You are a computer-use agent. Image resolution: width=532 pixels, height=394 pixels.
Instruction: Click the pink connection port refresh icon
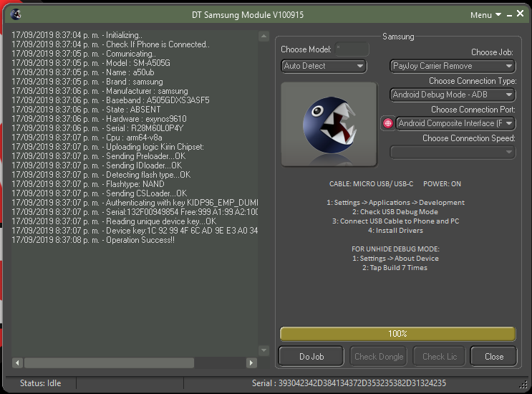[x=388, y=123]
